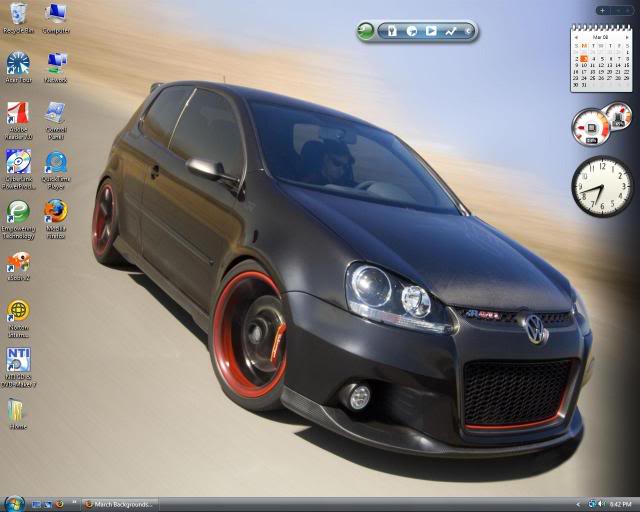Click the round disc icon in the Acer toolbar
Screen dimensions: 640x512
pos(412,31)
